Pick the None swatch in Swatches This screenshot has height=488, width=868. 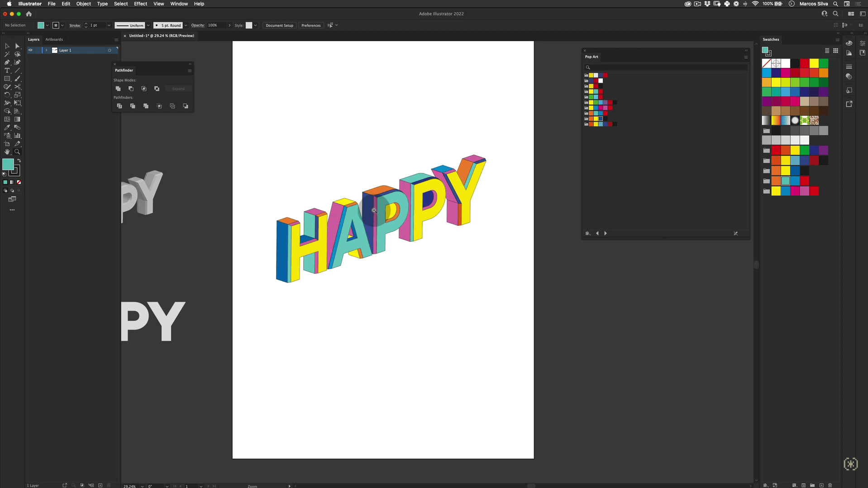point(766,63)
